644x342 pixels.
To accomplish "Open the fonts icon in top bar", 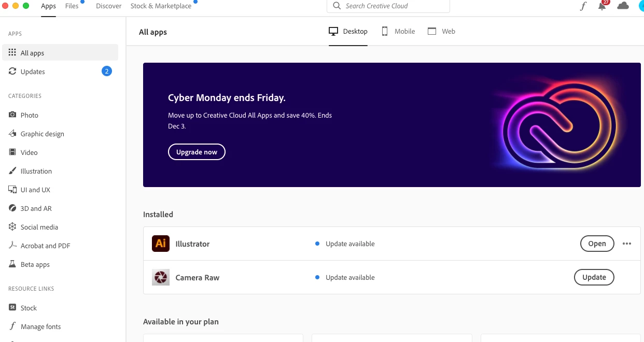I will 583,6.
